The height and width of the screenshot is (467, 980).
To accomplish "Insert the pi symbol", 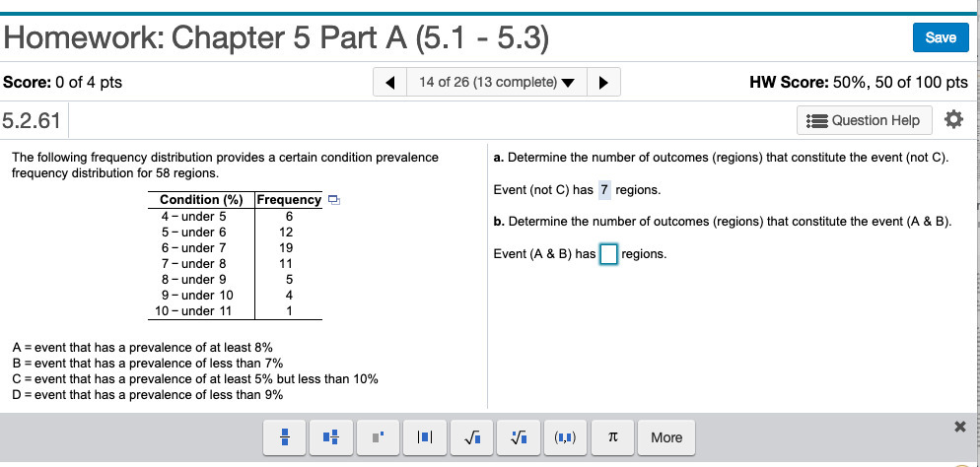I will [612, 437].
